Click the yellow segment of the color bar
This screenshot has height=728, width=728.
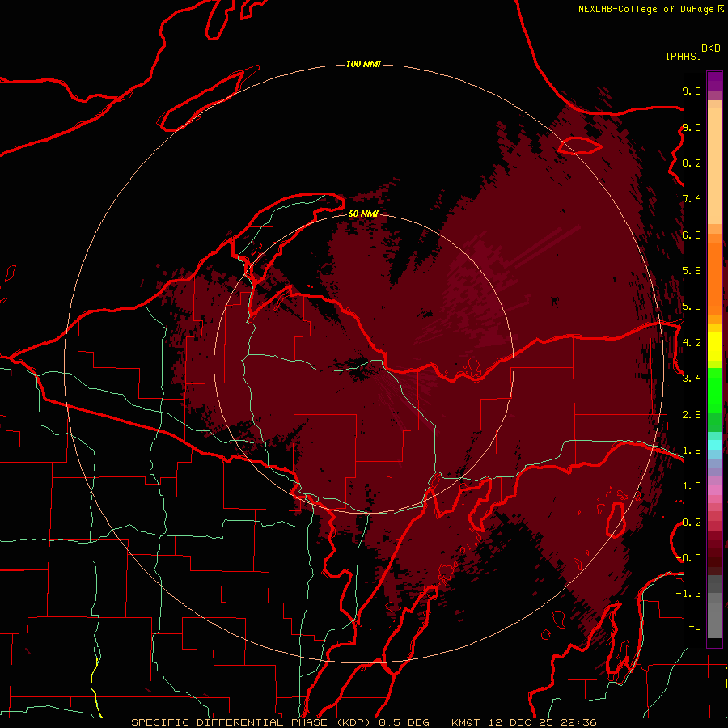tap(714, 346)
